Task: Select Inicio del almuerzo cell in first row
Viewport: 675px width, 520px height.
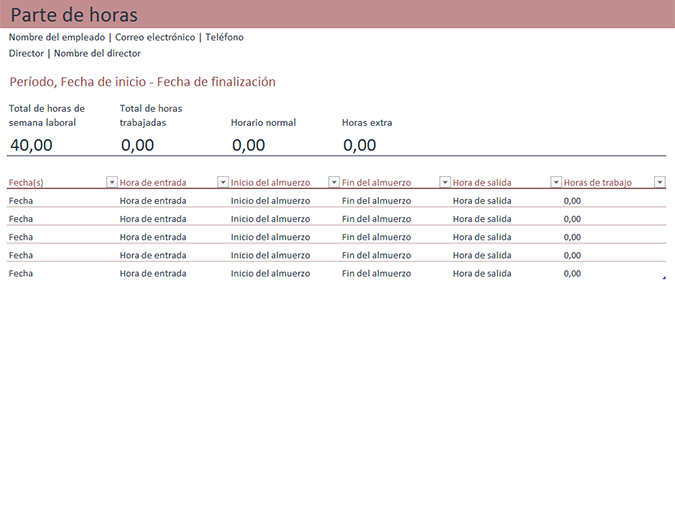Action: (270, 201)
